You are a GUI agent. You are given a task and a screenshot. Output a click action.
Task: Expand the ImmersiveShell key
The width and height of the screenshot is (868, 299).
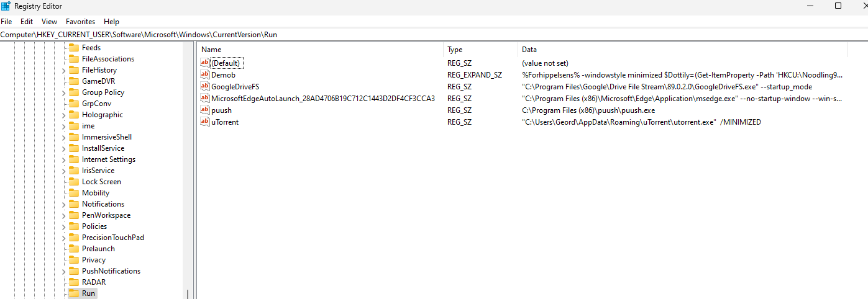tap(63, 138)
